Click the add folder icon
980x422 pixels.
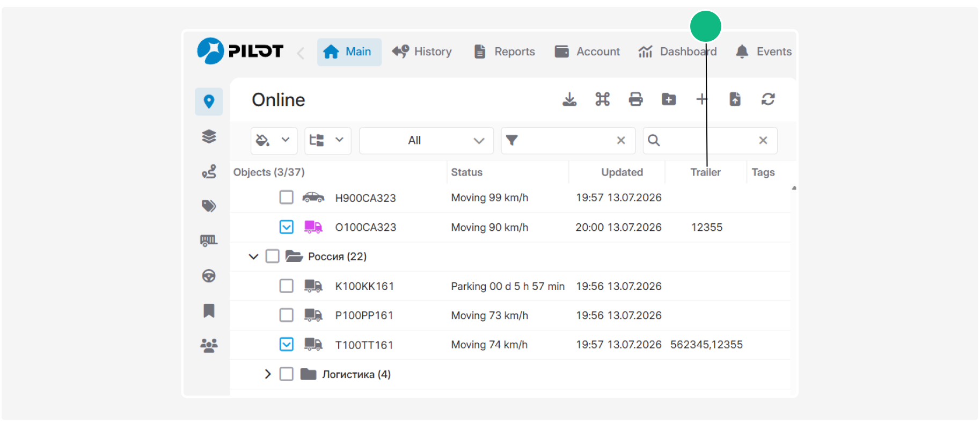coord(669,99)
